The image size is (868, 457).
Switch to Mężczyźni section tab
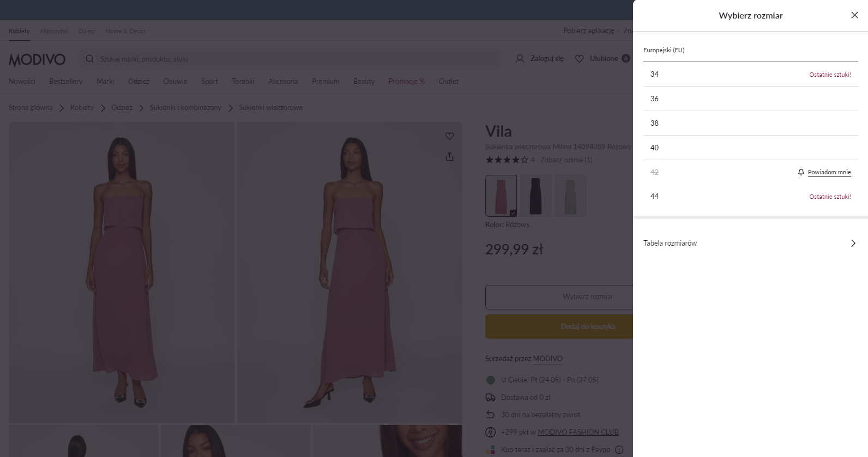click(x=54, y=31)
